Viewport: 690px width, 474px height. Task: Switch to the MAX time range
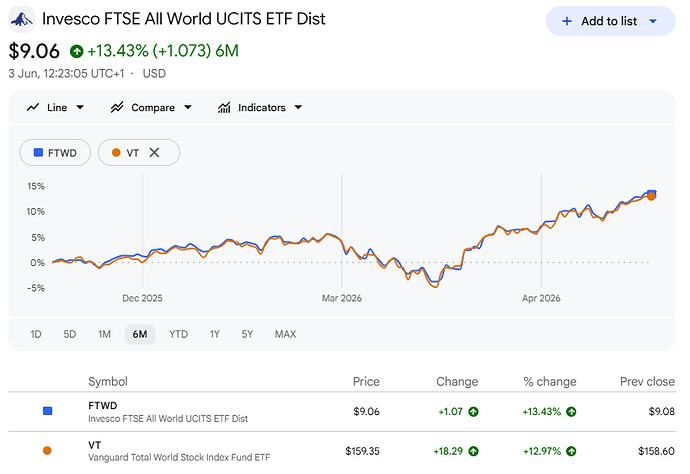click(x=285, y=334)
